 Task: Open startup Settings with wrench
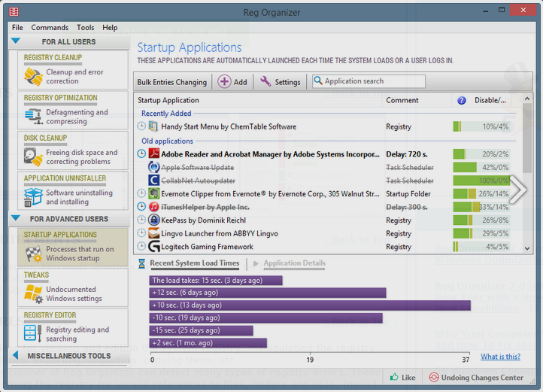[281, 82]
